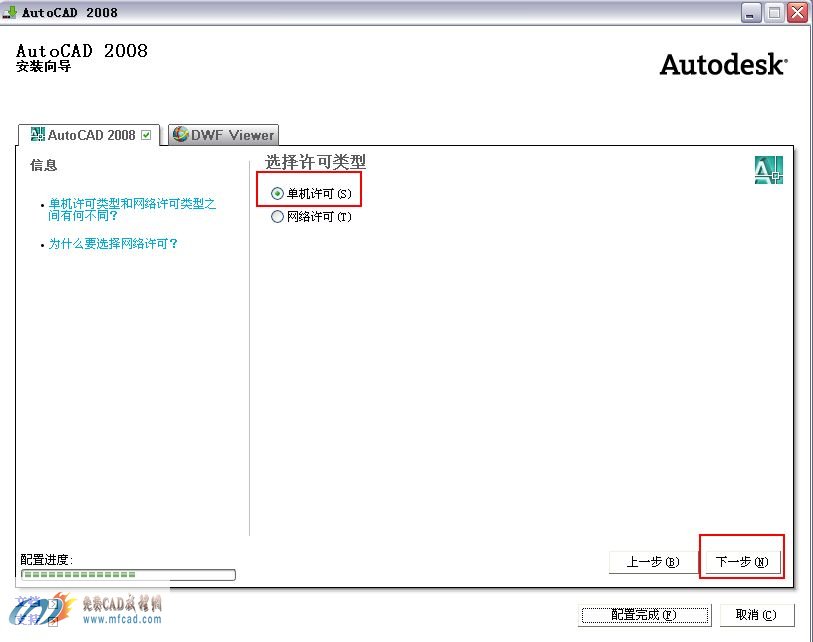
Task: Click the 配置完成(F) button
Action: [644, 615]
